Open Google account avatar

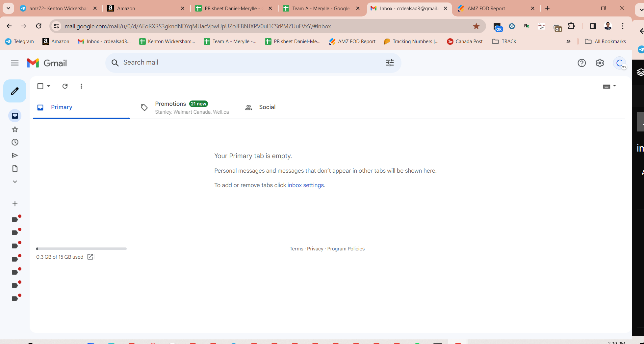pos(620,63)
